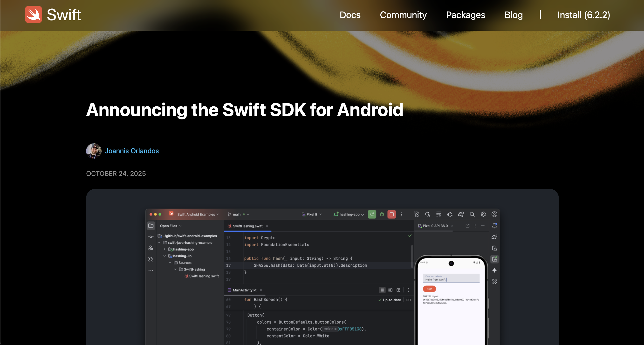Image resolution: width=644 pixels, height=345 pixels.
Task: Expand the hashing-app folder
Action: pyautogui.click(x=164, y=249)
